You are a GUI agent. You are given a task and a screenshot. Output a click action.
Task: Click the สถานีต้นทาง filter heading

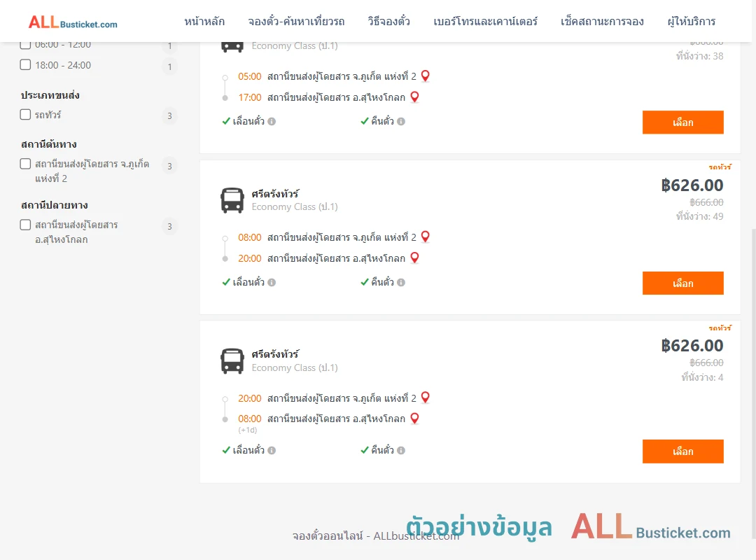(x=49, y=144)
